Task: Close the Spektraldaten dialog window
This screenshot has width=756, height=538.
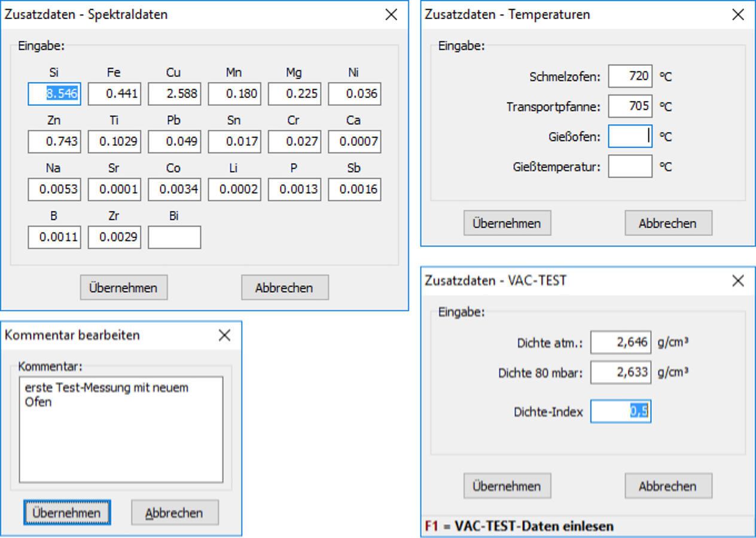Action: click(x=391, y=15)
